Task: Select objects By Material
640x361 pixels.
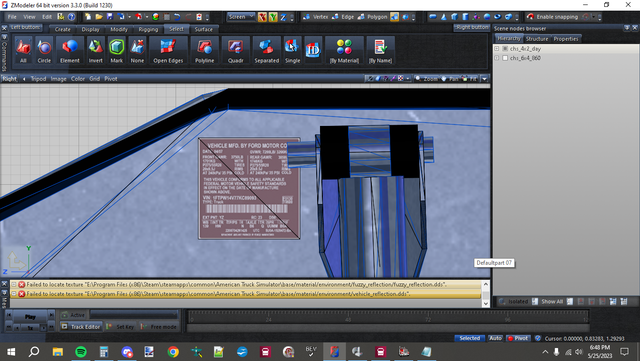Action: (x=344, y=50)
